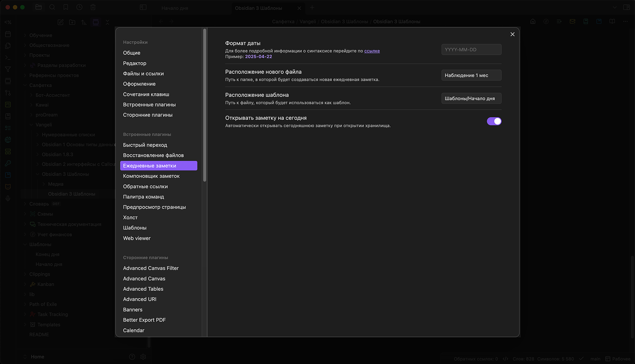635x364 pixels.
Task: Click the microphone icon in left ribbon
Action: coord(8,199)
